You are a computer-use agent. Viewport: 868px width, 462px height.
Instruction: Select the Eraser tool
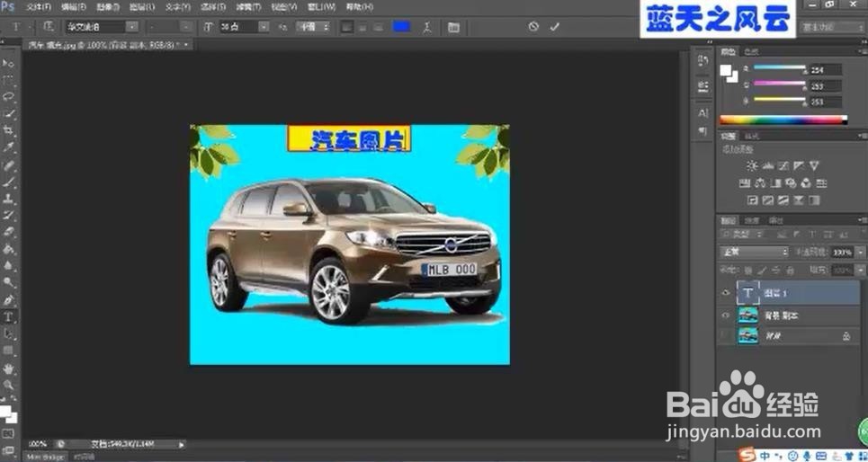[x=9, y=232]
